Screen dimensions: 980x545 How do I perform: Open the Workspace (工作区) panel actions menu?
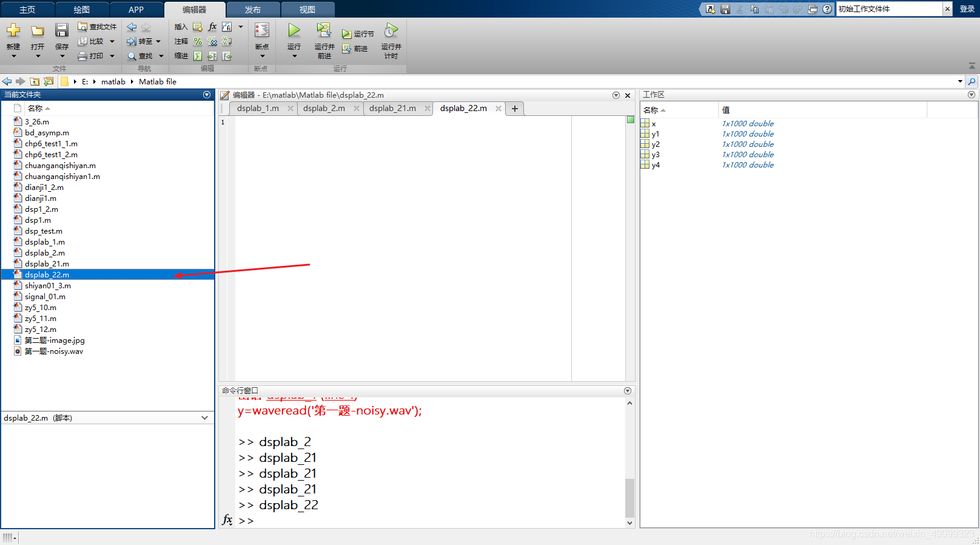[971, 95]
